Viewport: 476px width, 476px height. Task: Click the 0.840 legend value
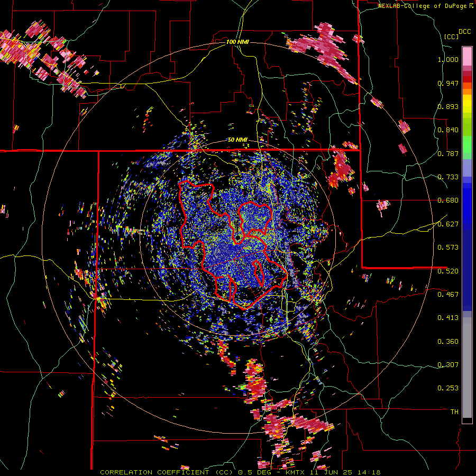[448, 130]
